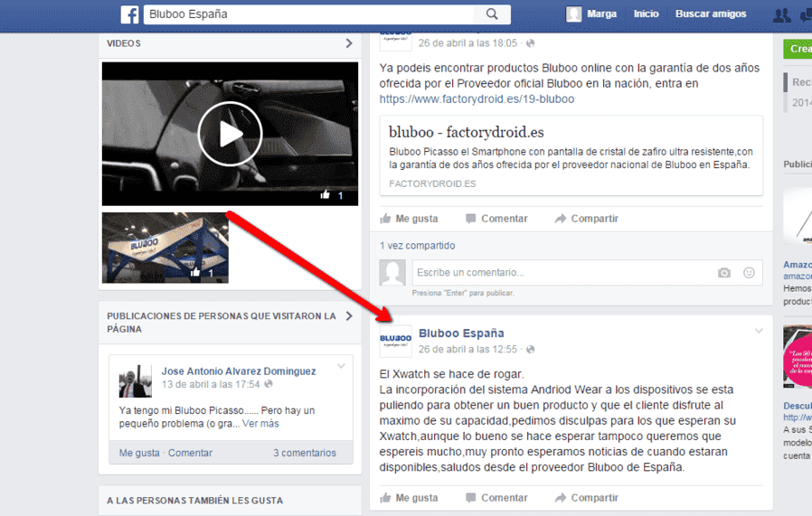The image size is (812, 516).
Task: Open the factorydroid.es/19-bluboo link
Action: 477,99
